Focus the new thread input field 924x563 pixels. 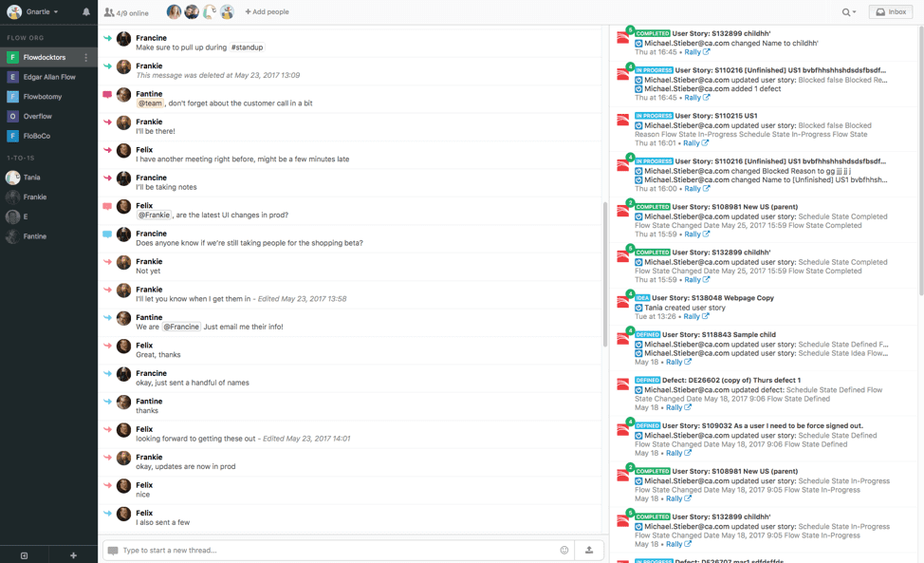332,550
